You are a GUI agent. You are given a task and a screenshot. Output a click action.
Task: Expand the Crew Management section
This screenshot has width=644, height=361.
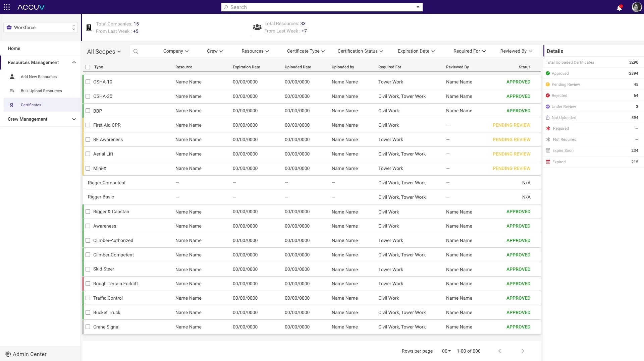pyautogui.click(x=40, y=119)
